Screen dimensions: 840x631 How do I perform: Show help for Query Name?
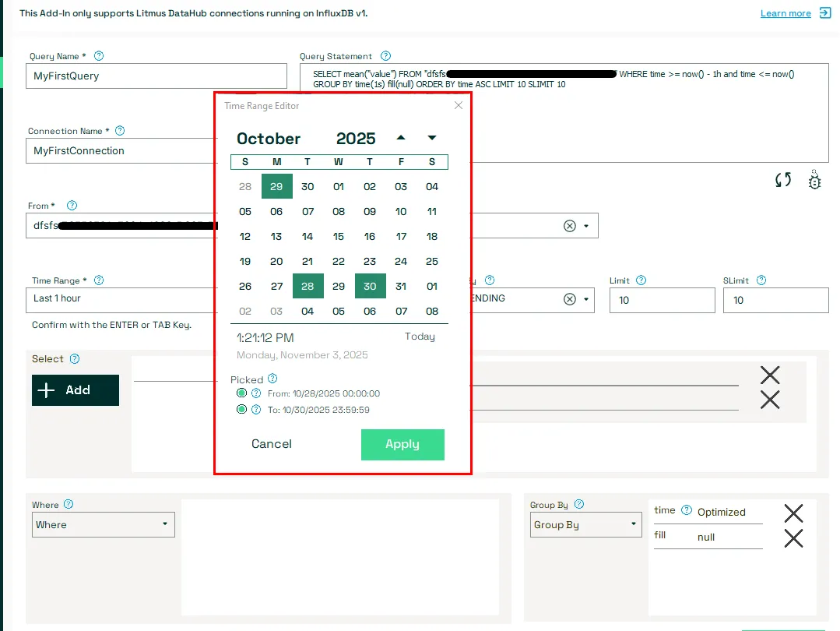point(99,56)
